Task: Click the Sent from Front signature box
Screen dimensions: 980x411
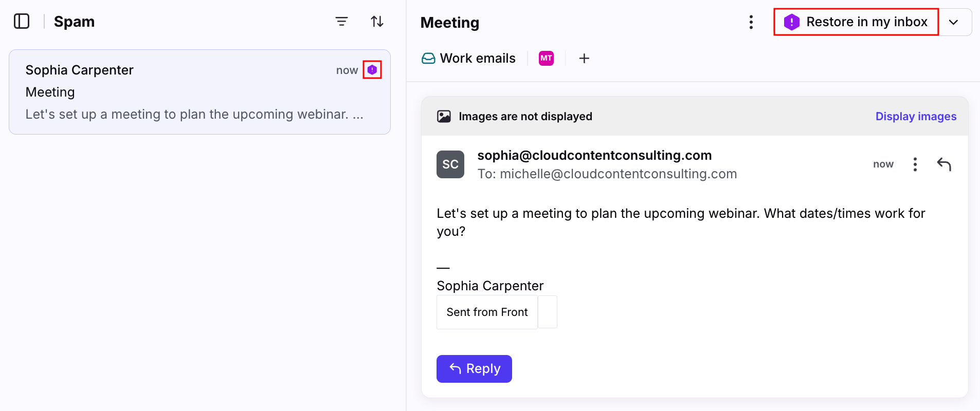Action: click(487, 312)
